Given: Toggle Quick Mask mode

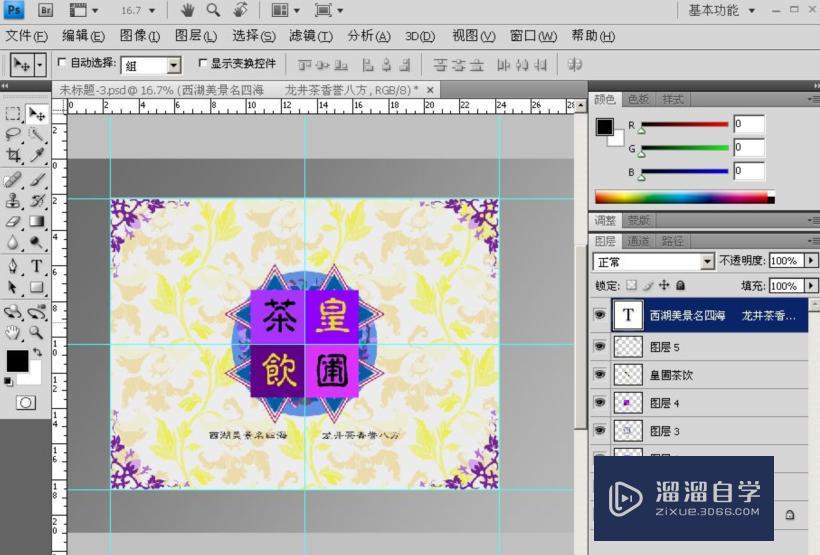Looking at the screenshot, I should click(x=26, y=402).
